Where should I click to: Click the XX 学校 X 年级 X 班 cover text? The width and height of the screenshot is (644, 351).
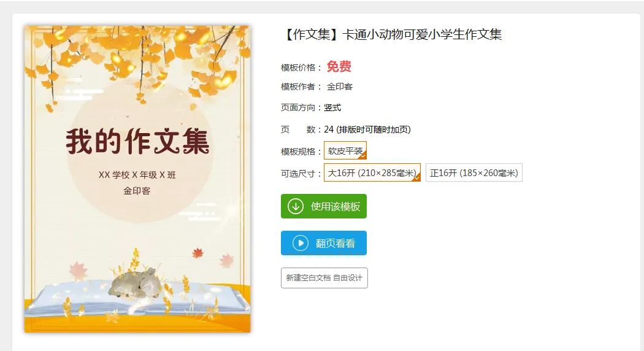point(137,175)
